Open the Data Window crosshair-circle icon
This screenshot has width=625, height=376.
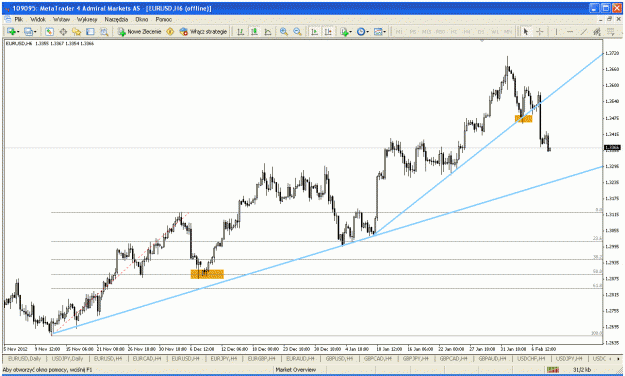tap(63, 31)
